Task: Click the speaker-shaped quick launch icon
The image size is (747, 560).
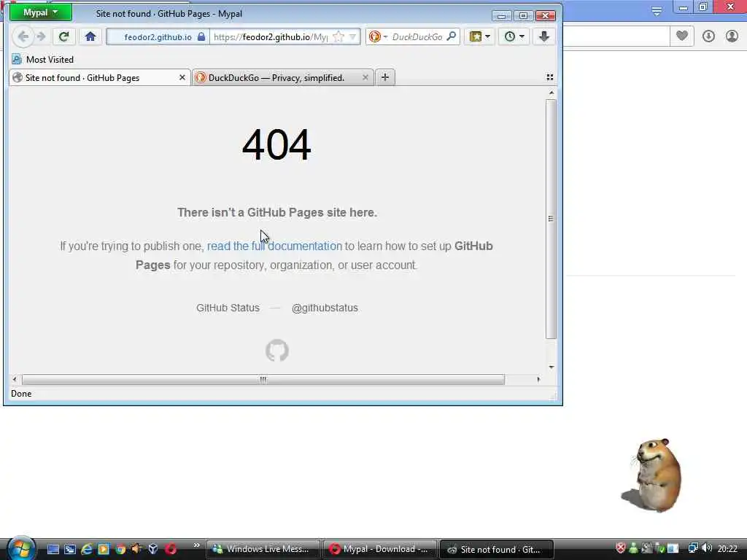Action: 136,549
